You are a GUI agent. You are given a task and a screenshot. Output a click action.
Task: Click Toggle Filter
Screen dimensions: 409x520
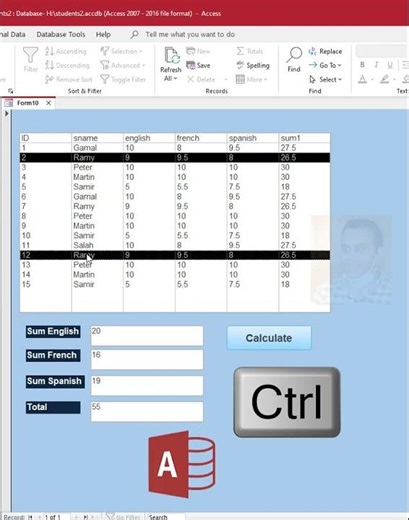click(123, 79)
